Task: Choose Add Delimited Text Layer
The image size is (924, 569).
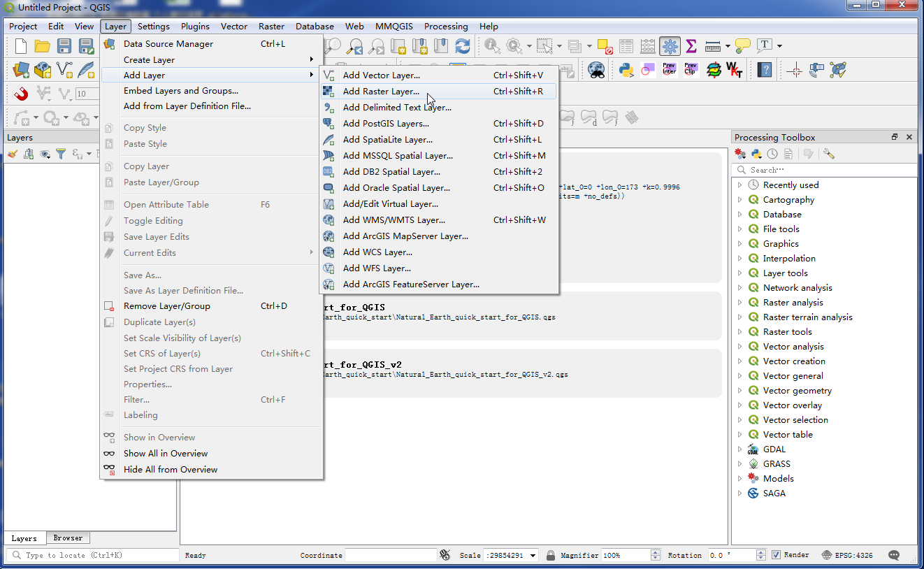Action: click(439, 108)
